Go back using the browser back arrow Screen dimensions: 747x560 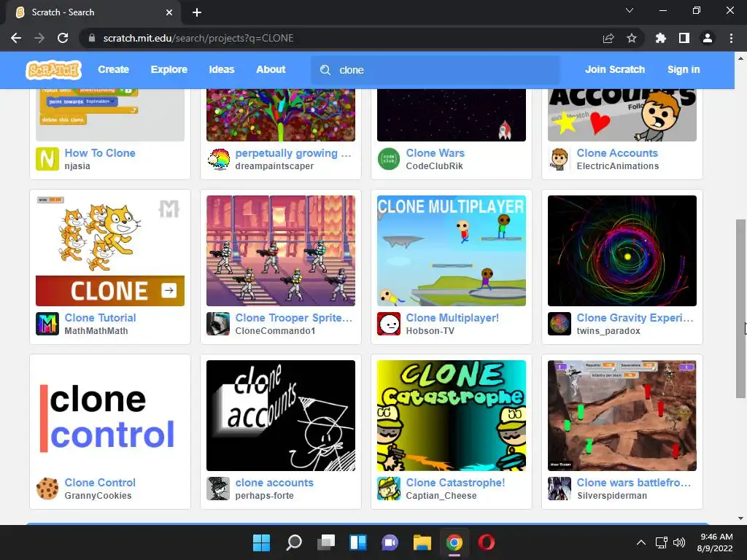[x=16, y=38]
